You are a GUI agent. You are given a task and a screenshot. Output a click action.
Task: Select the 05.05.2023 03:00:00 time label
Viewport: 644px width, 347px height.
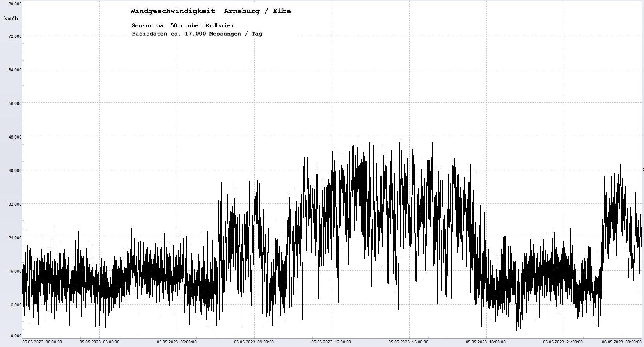point(99,342)
